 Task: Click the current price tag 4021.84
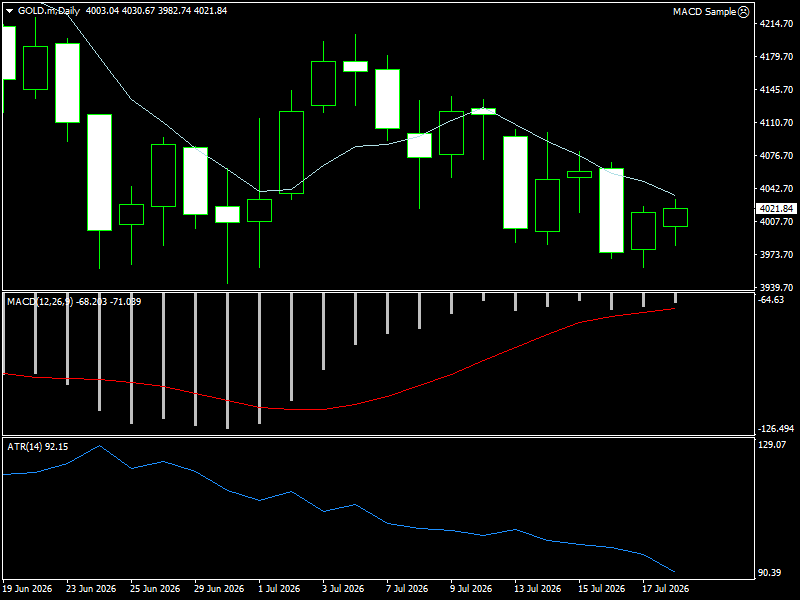[776, 209]
